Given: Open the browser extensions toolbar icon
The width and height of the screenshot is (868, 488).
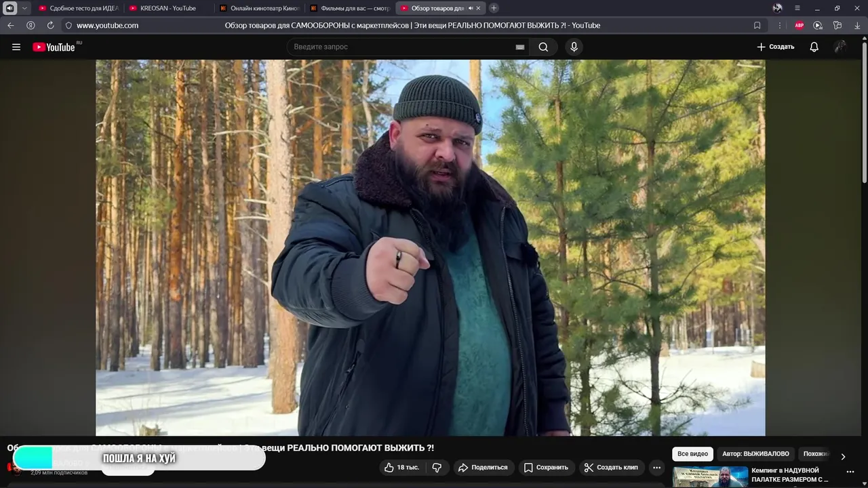Looking at the screenshot, I should pyautogui.click(x=837, y=25).
